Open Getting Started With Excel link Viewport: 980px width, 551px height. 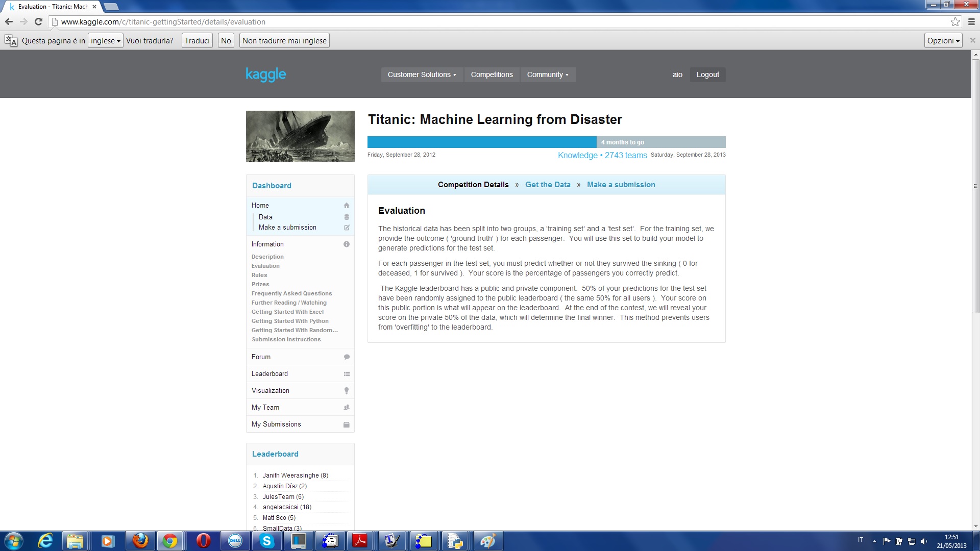click(x=287, y=312)
